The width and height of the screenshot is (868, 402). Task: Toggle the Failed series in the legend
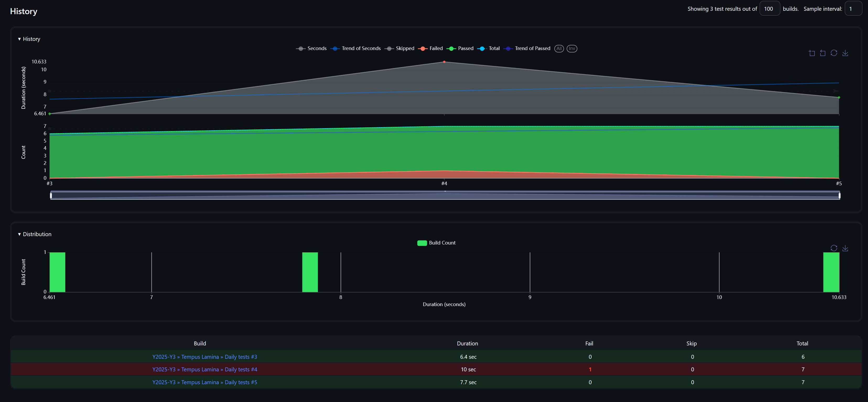tap(430, 48)
